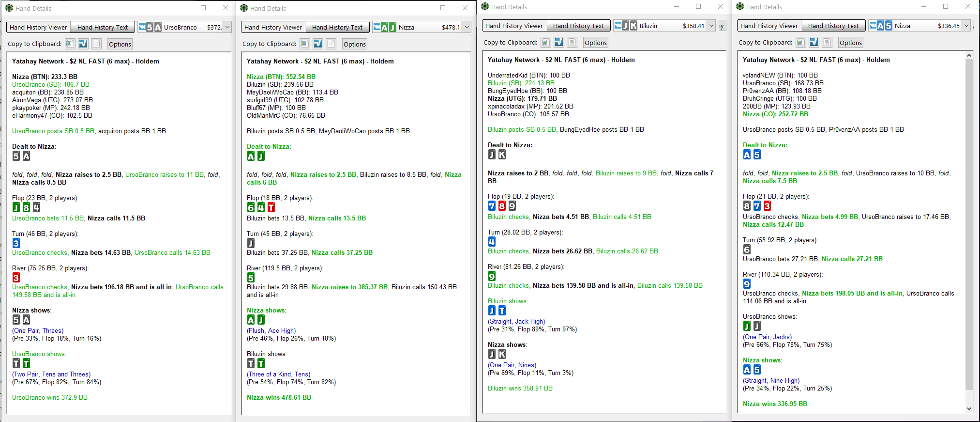Open the Nizza $336.45 hand selector dropdown
Image resolution: width=980 pixels, height=422 pixels.
pyautogui.click(x=966, y=26)
